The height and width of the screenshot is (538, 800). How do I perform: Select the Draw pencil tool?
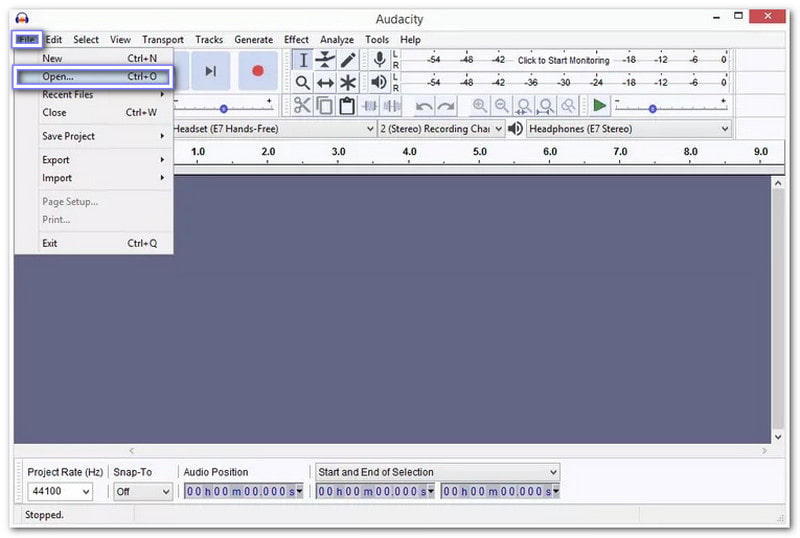[347, 60]
